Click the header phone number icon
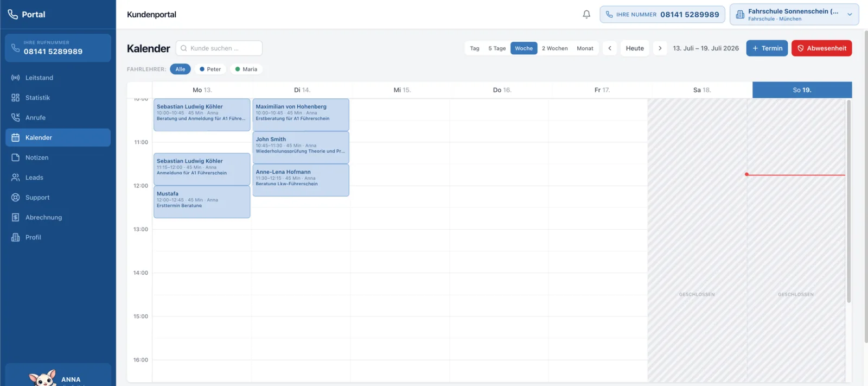Screen dimensions: 868x386 [x=609, y=15]
